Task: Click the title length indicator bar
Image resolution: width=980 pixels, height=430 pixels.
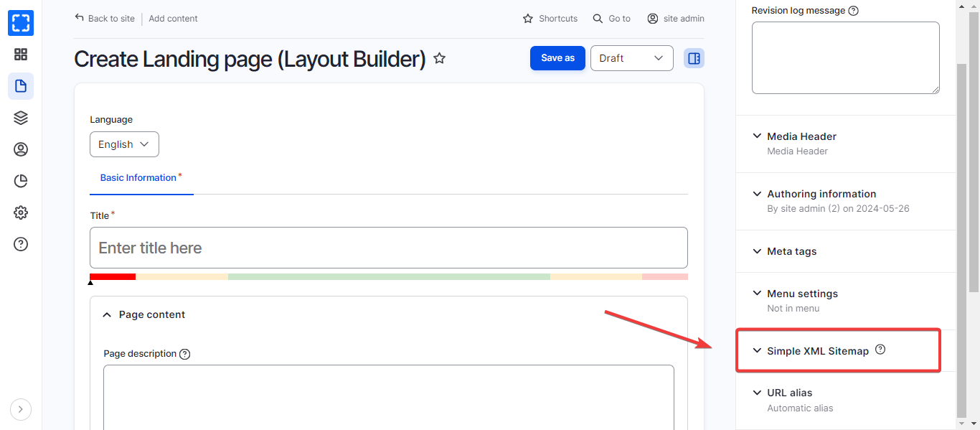Action: (388, 276)
